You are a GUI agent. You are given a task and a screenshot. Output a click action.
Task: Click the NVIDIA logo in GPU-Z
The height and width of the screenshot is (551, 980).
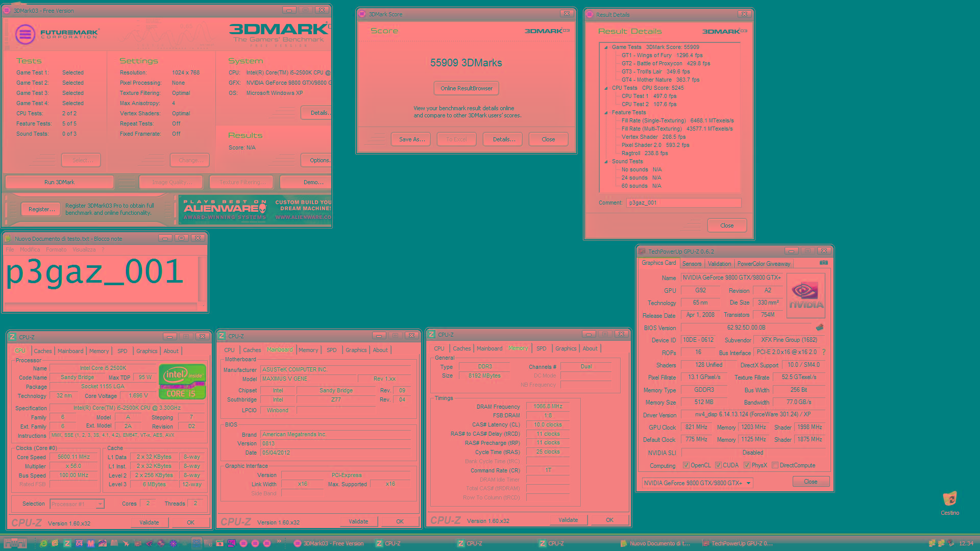[806, 296]
